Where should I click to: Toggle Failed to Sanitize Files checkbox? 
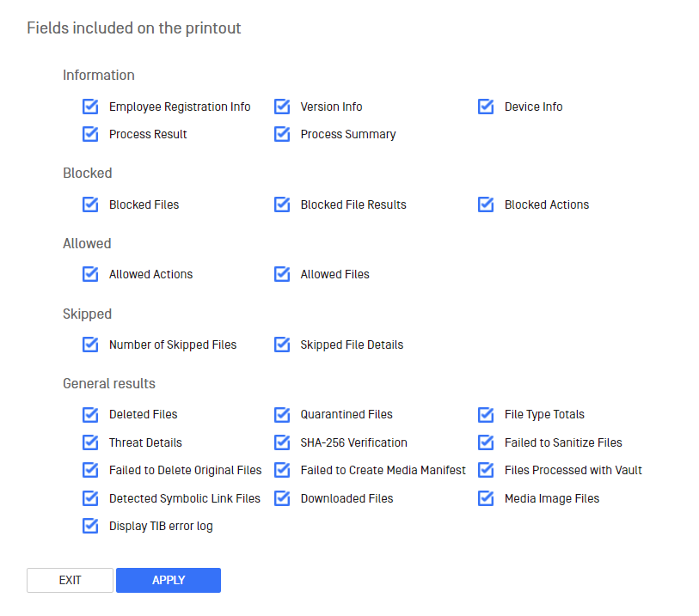(x=486, y=442)
